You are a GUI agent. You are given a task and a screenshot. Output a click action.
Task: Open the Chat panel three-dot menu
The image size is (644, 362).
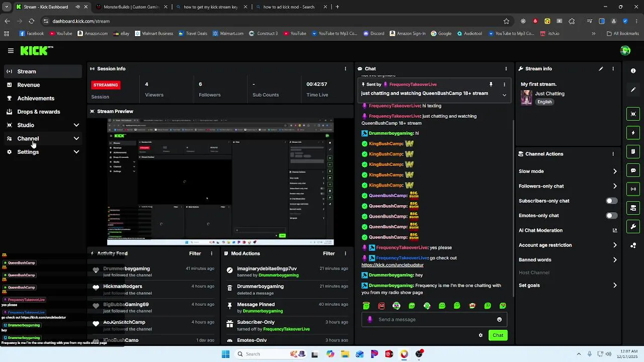point(506,68)
